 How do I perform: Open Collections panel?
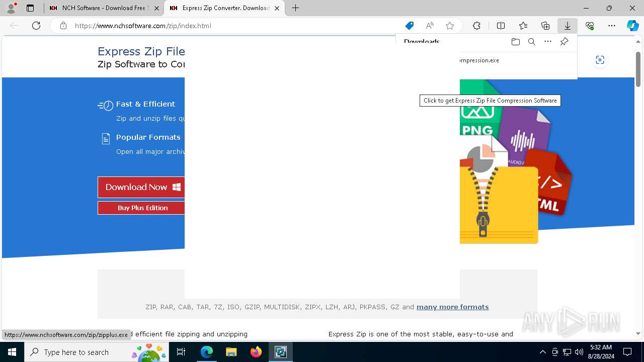pos(545,26)
